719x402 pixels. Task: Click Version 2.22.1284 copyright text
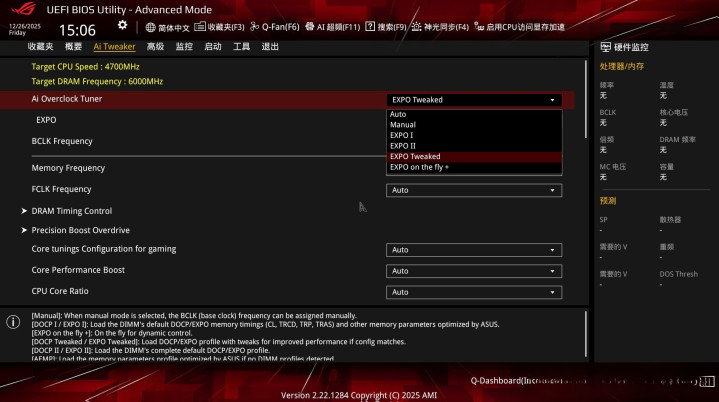click(x=359, y=395)
